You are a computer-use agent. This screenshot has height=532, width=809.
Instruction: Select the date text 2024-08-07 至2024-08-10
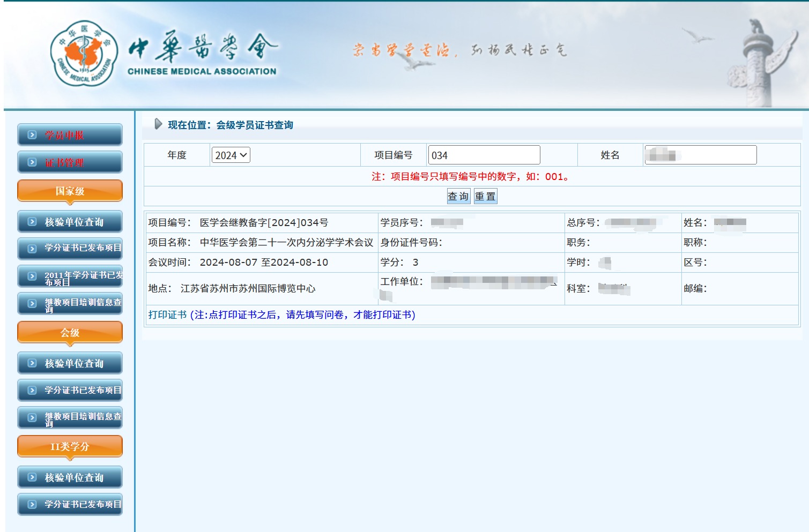[264, 263]
